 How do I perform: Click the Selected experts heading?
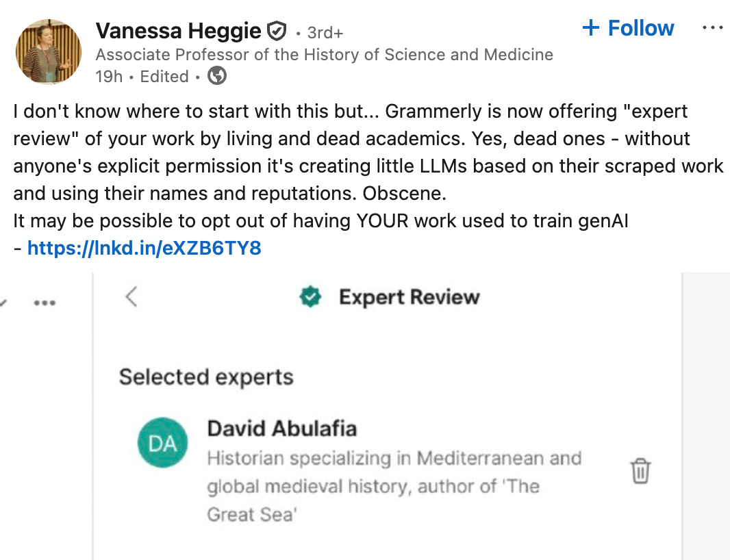click(206, 377)
